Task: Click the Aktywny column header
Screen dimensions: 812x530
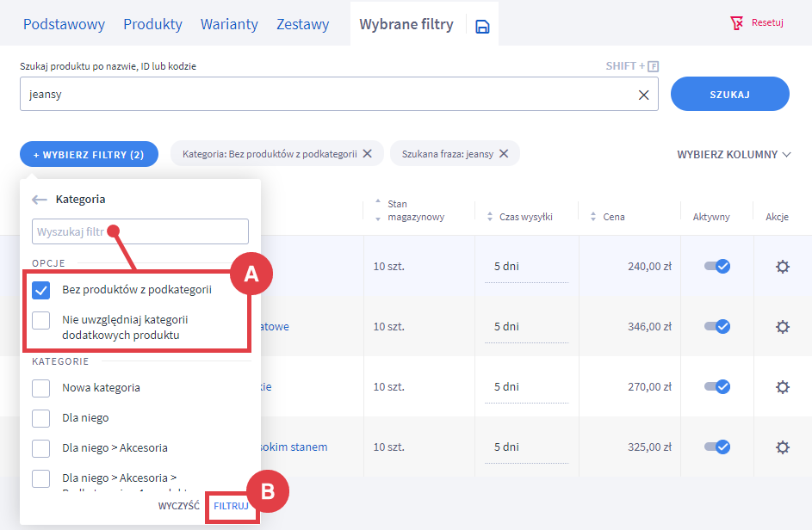Action: pos(711,217)
